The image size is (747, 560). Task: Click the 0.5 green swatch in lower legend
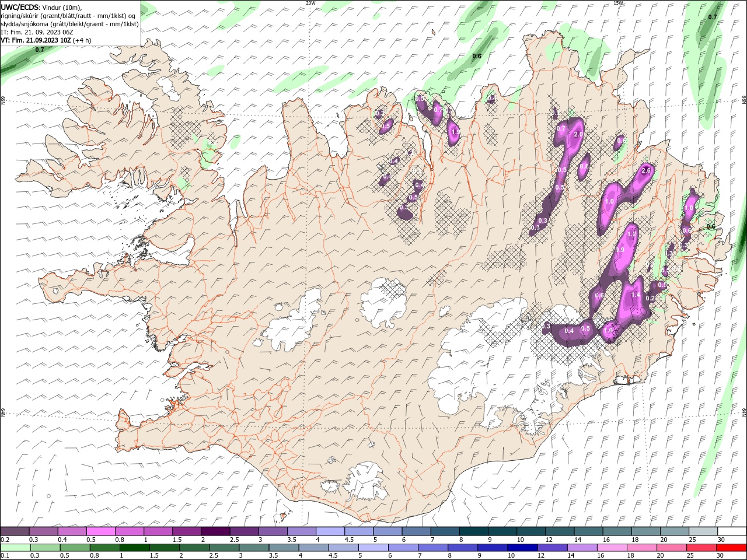[75, 548]
